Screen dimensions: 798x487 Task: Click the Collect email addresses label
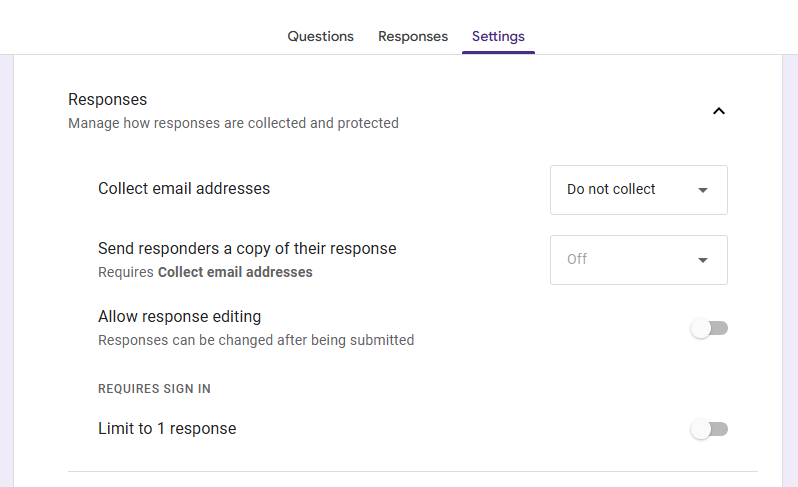click(184, 188)
